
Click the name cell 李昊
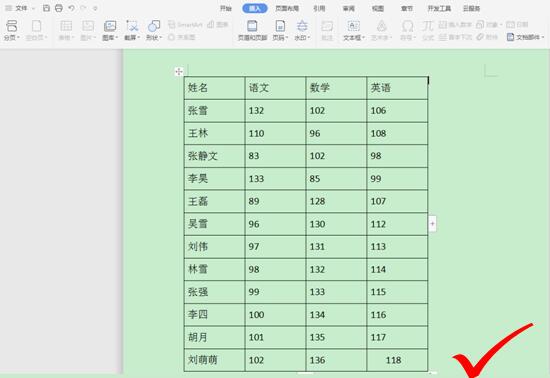(x=214, y=179)
